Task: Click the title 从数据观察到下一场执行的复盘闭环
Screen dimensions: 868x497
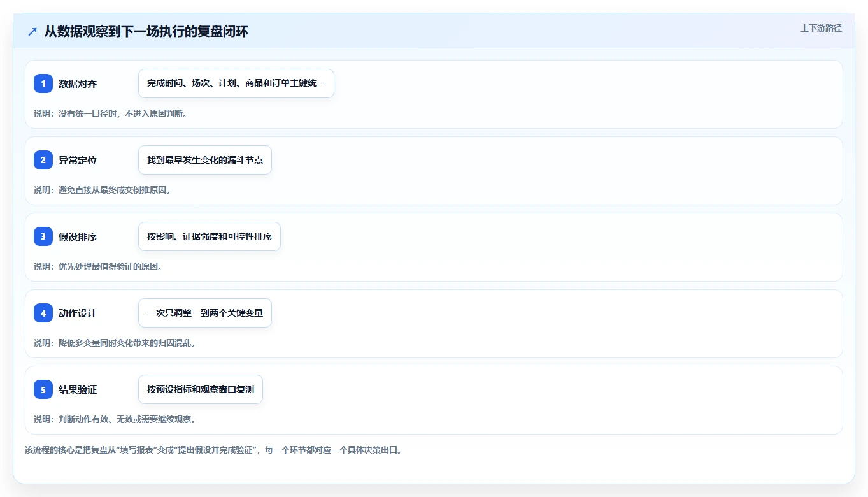Action: coord(146,31)
